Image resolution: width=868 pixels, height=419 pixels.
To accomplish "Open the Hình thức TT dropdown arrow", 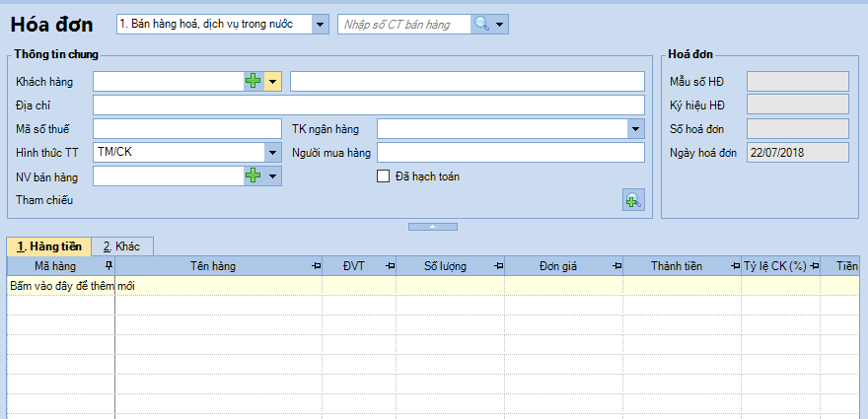I will coord(272,152).
